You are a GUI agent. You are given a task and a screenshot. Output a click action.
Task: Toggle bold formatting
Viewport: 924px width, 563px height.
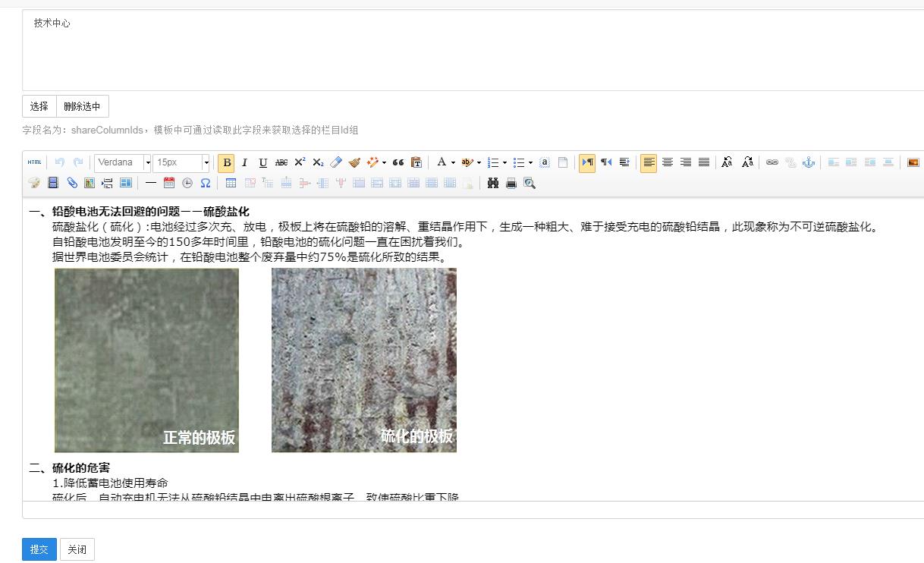pos(226,163)
